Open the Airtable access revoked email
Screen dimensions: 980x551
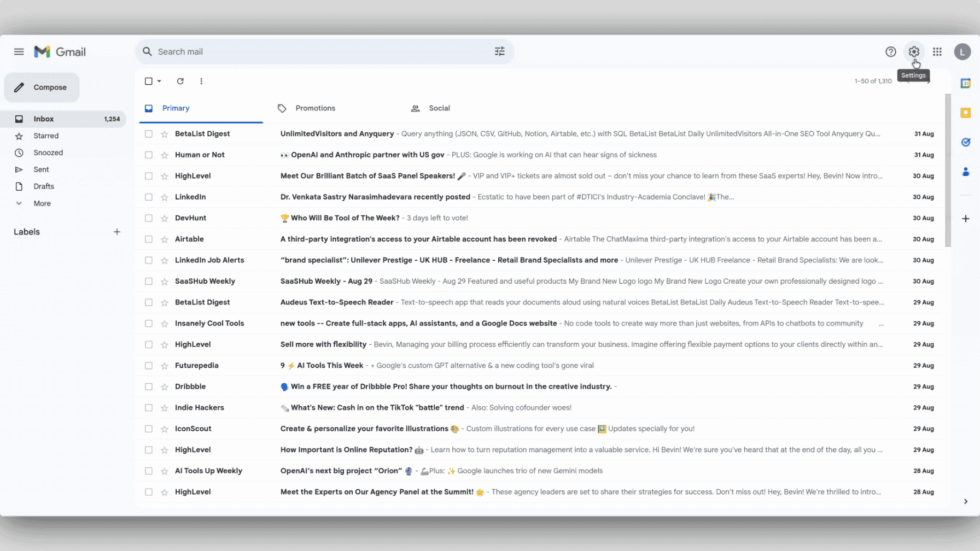point(539,239)
